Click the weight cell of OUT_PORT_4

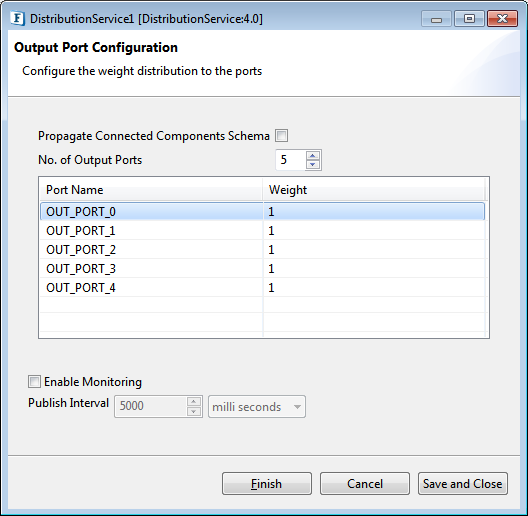tap(374, 288)
